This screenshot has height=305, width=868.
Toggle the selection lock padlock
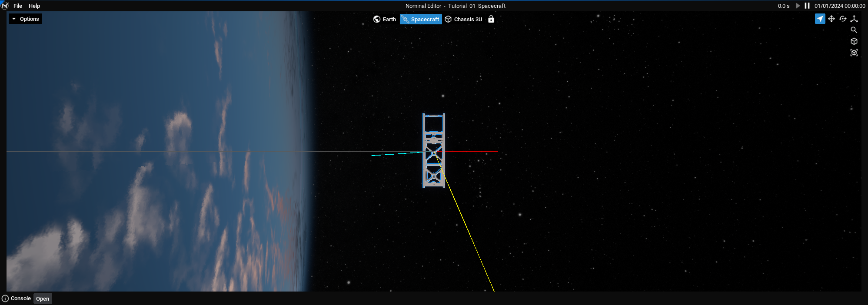point(491,19)
